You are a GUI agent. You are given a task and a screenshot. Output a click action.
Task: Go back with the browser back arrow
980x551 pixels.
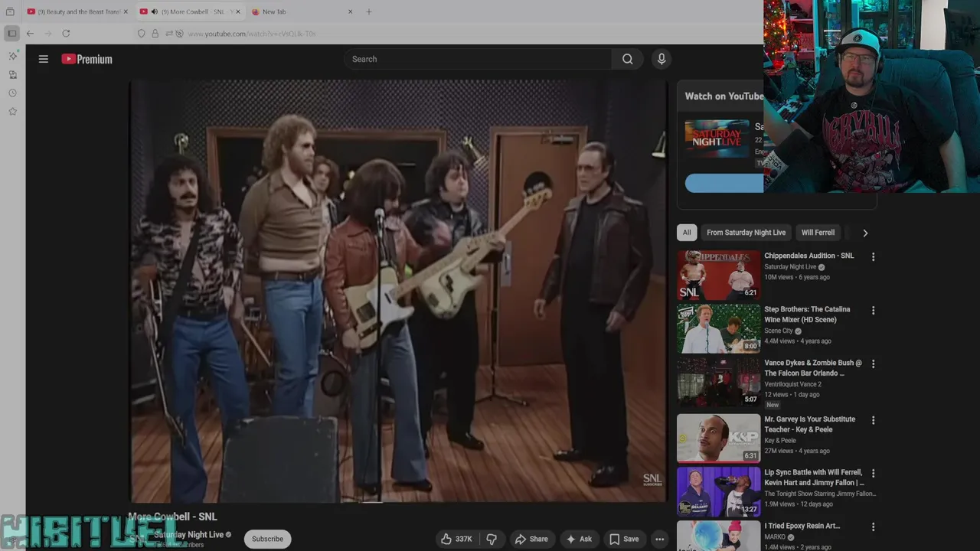(x=30, y=34)
